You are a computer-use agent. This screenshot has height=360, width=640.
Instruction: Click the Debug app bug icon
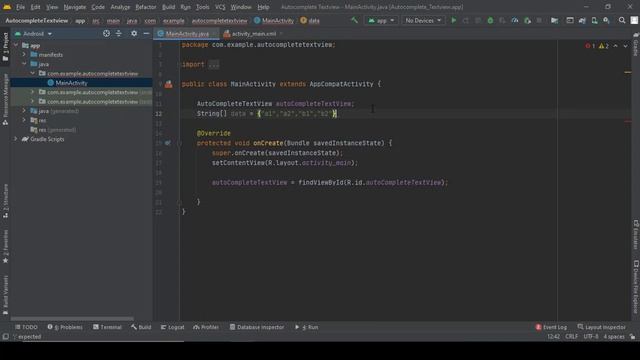click(x=490, y=20)
